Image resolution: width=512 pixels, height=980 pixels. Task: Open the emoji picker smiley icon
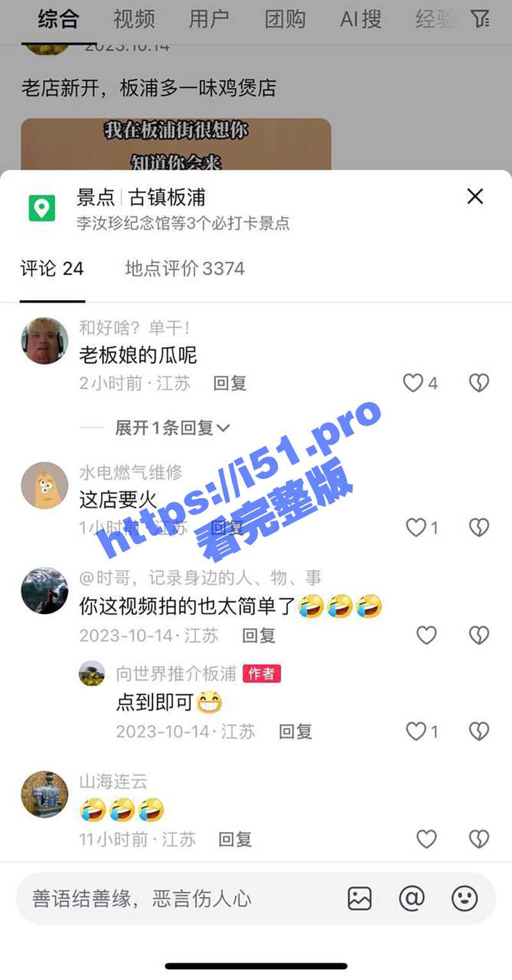click(465, 899)
